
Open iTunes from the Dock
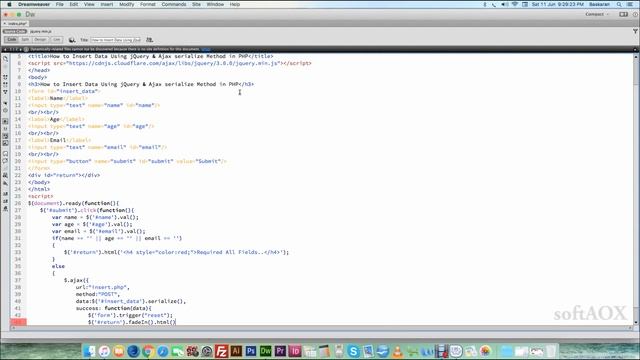(104, 351)
